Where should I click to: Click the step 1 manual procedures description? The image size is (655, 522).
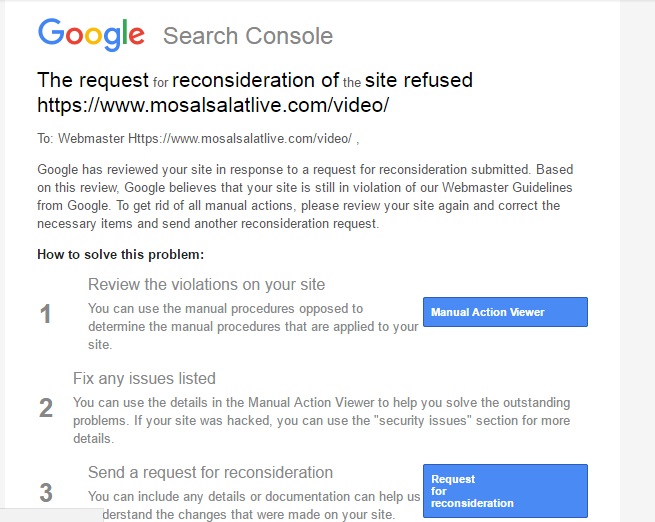click(252, 326)
